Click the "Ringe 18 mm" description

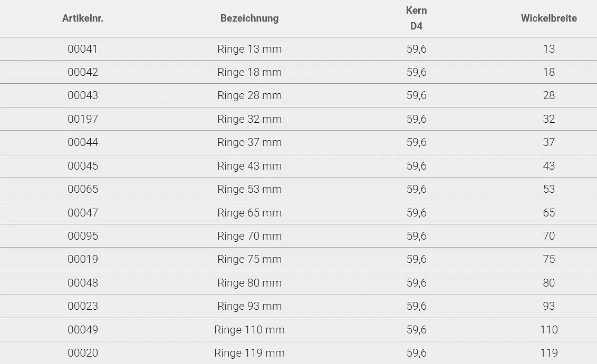point(249,72)
